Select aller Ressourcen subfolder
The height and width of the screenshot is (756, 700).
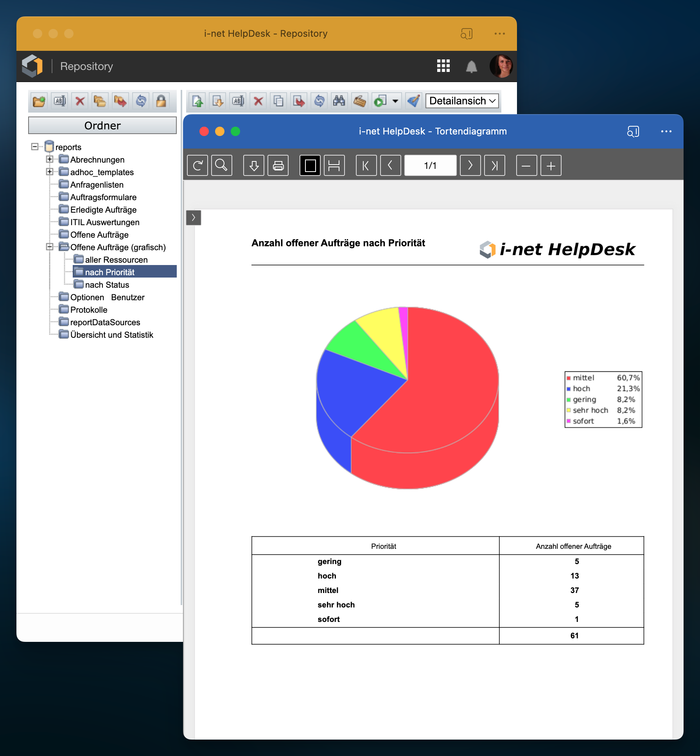(116, 260)
